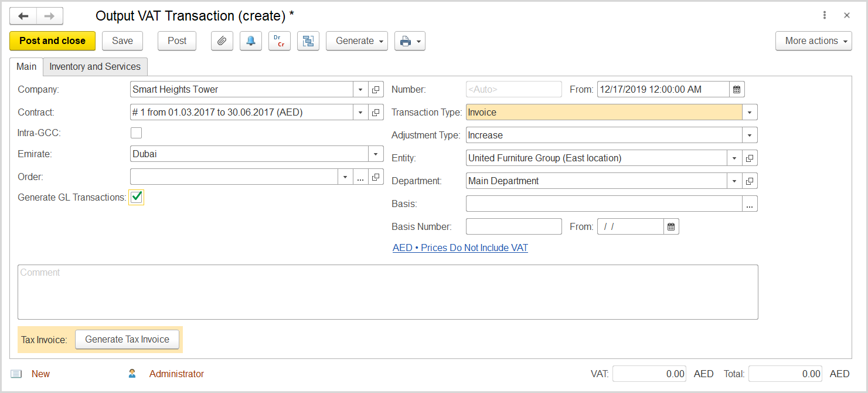The image size is (868, 393).
Task: Click the Transaction Type field showing Invoice
Action: coord(604,113)
